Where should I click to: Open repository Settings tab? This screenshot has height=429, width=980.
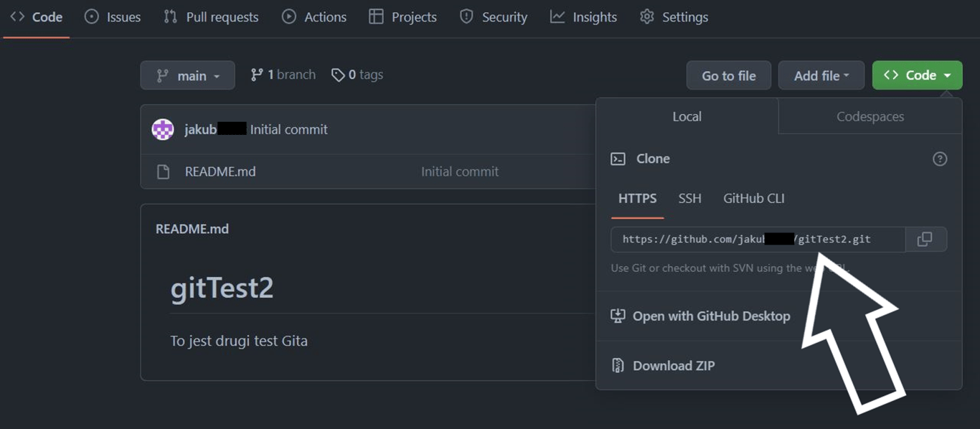(x=674, y=17)
